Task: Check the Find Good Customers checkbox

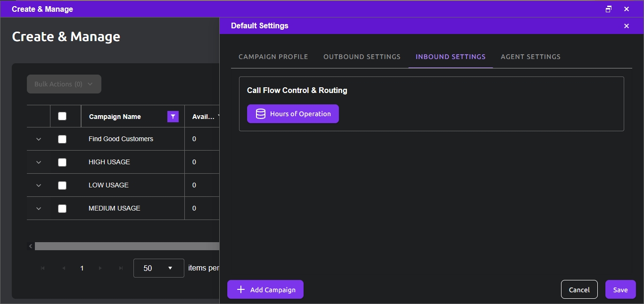Action: point(62,139)
